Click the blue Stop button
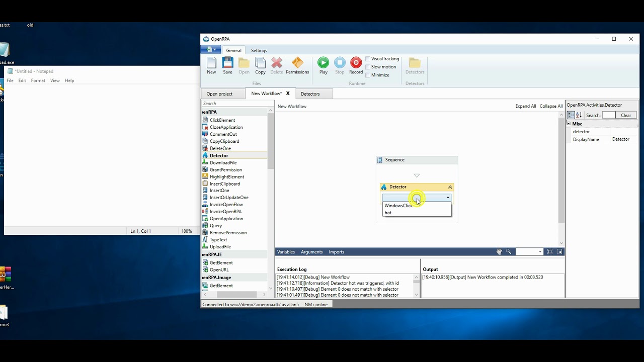Viewport: 644px width, 362px height. (x=340, y=66)
